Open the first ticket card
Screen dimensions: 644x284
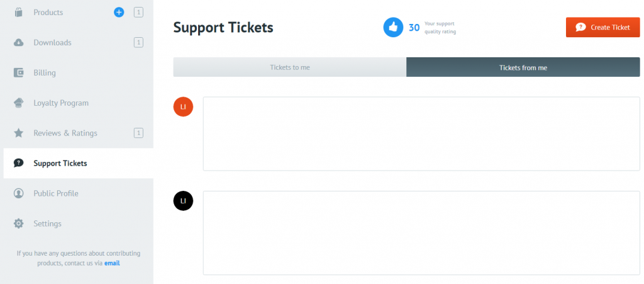point(421,133)
